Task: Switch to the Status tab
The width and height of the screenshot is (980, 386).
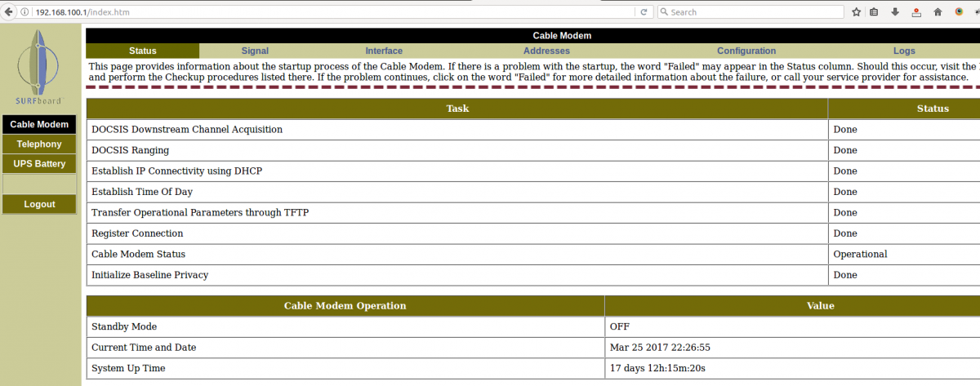Action: click(143, 51)
